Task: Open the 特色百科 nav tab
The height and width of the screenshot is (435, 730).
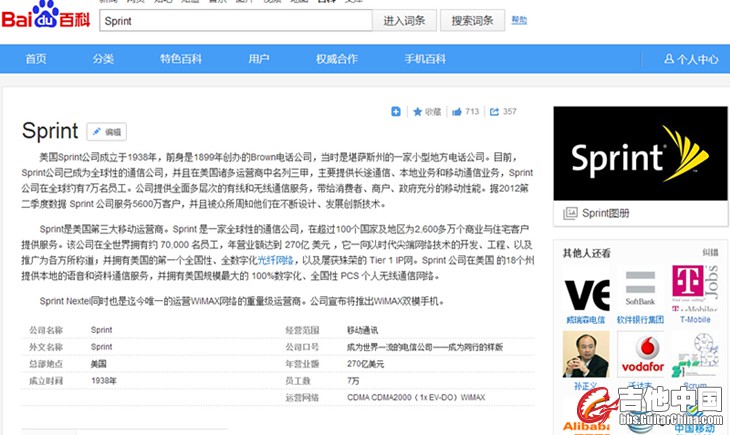Action: 181,59
